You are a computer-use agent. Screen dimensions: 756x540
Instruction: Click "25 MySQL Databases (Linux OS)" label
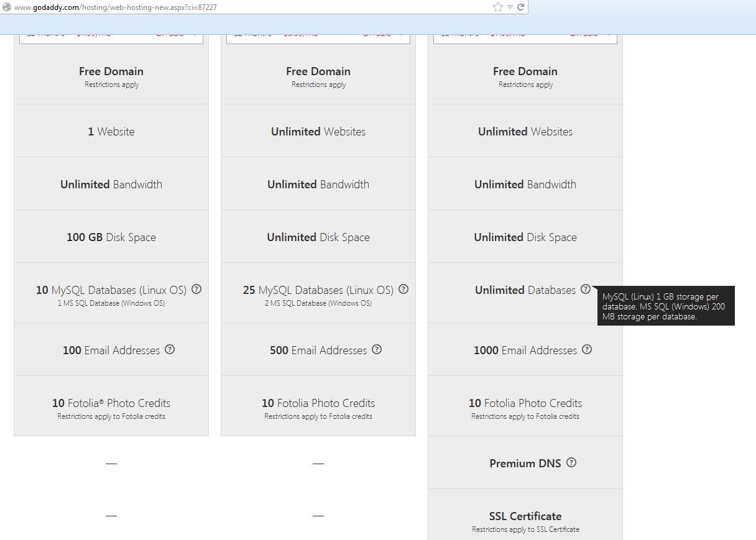pyautogui.click(x=318, y=290)
